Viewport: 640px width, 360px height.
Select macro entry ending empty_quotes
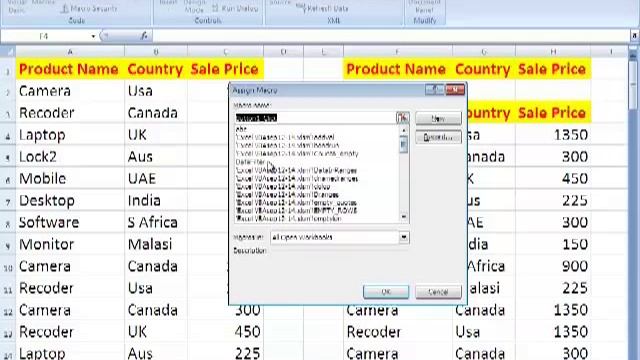pyautogui.click(x=296, y=202)
